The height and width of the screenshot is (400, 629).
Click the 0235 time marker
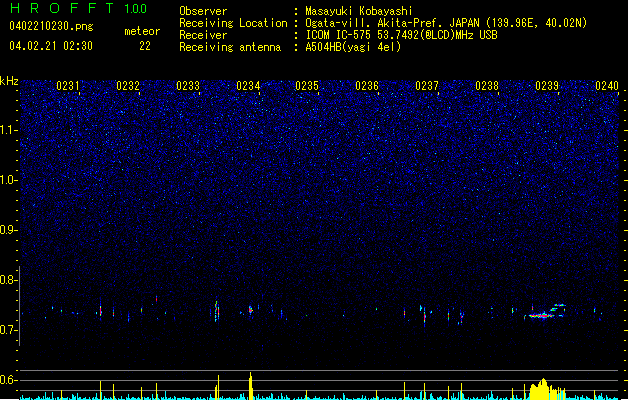307,86
